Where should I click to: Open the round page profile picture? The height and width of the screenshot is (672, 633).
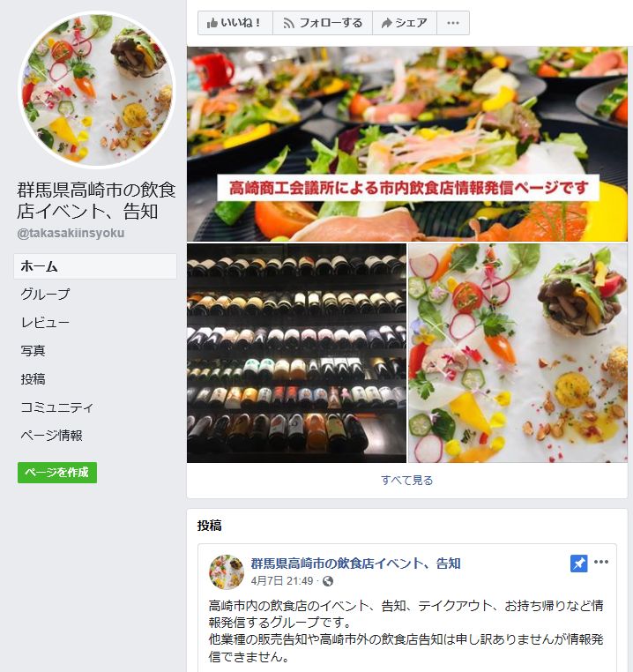tap(96, 90)
